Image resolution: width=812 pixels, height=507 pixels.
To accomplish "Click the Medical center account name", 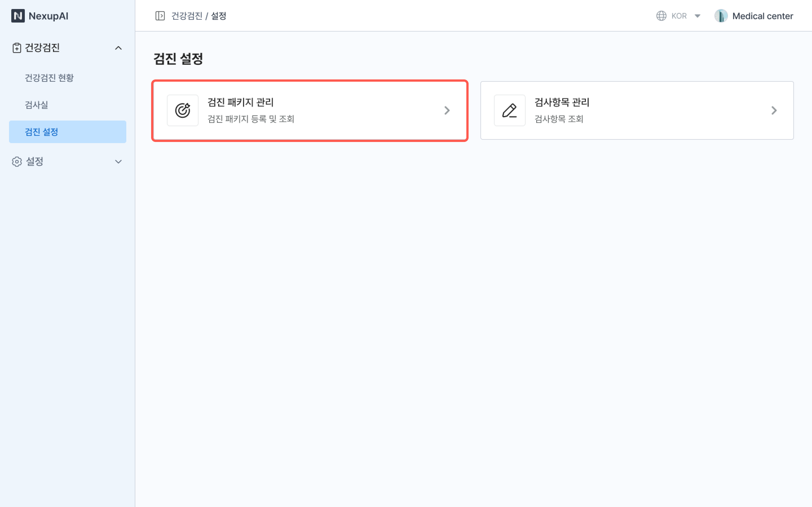I will pyautogui.click(x=762, y=16).
